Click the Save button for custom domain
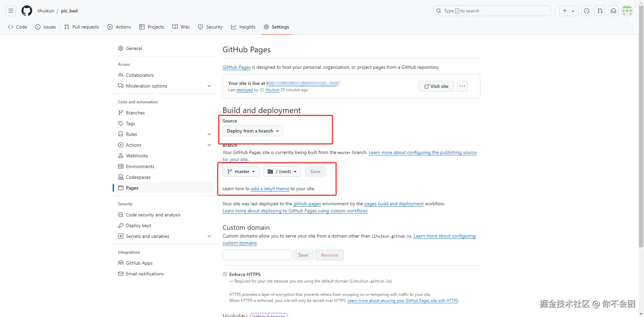Viewport: 644px width, 317px height. tap(303, 255)
